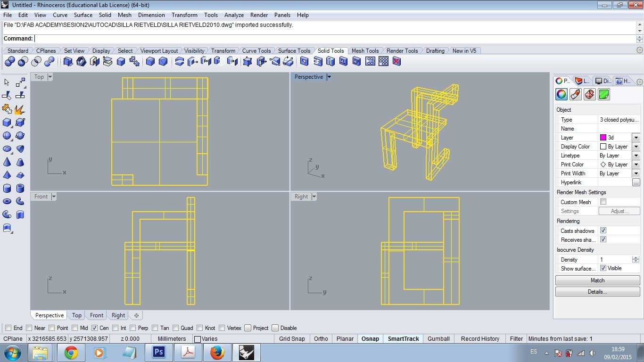Open Firefox from the taskbar

[x=217, y=353]
